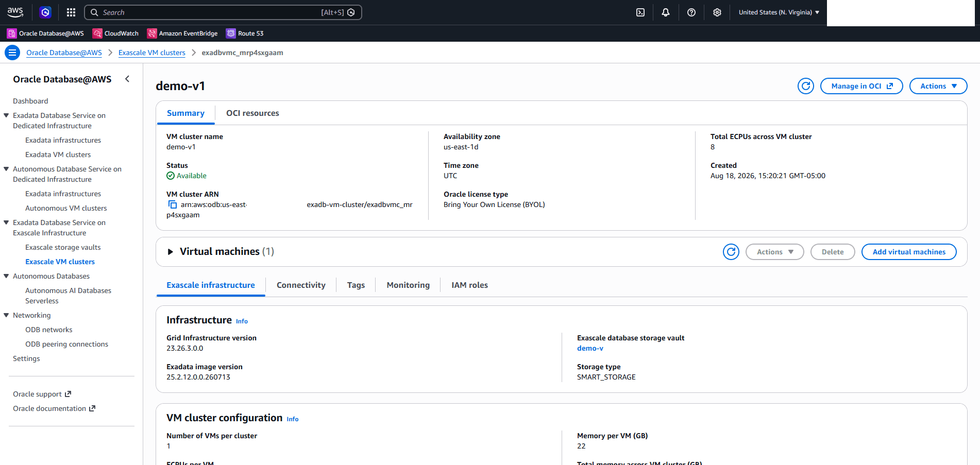Screen dimensions: 980x465
Task: Open the notifications bell
Action: [666, 12]
